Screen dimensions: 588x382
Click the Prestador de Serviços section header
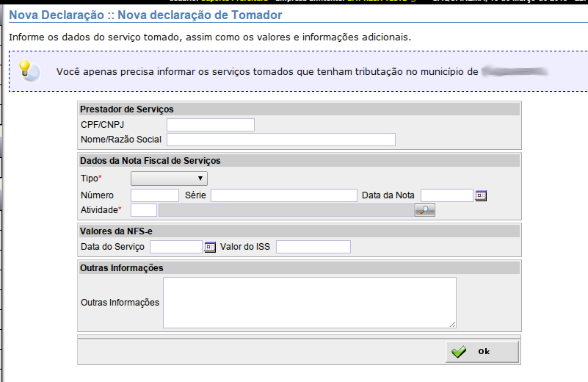pos(127,109)
